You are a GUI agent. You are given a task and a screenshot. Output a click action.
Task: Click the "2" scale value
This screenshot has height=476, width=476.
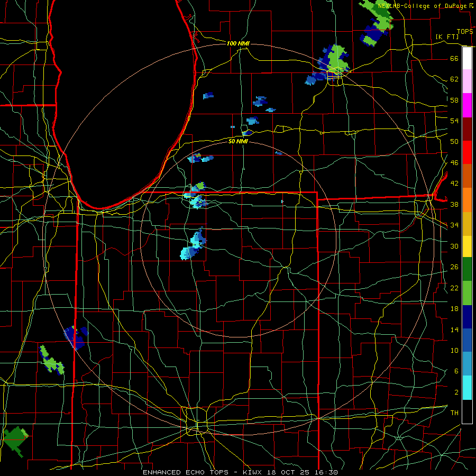pos(456,392)
